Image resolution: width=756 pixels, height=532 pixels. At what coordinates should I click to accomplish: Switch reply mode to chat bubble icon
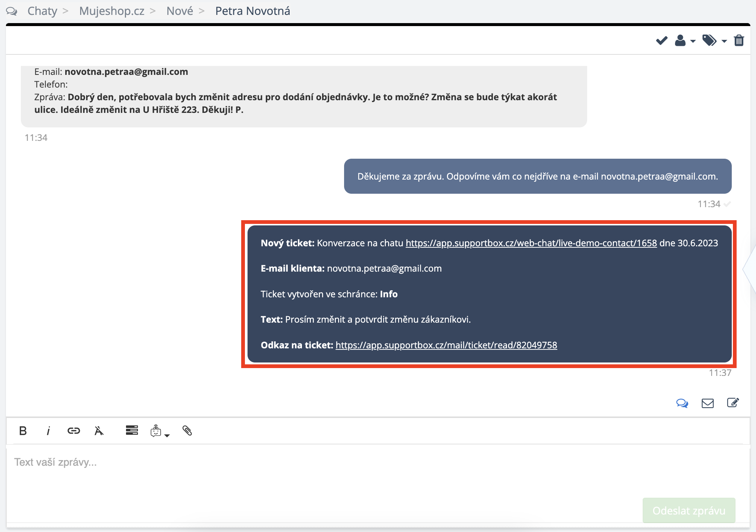click(x=682, y=403)
